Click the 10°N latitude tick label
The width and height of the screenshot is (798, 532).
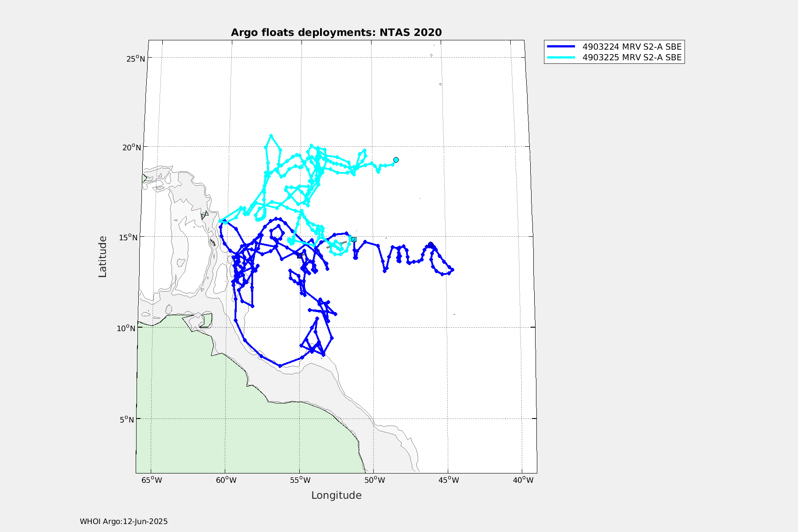(x=125, y=328)
